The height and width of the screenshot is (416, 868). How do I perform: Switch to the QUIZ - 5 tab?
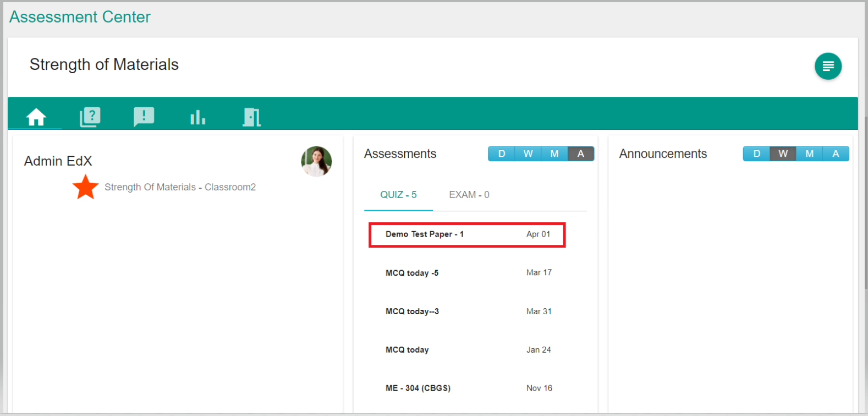[x=398, y=195]
